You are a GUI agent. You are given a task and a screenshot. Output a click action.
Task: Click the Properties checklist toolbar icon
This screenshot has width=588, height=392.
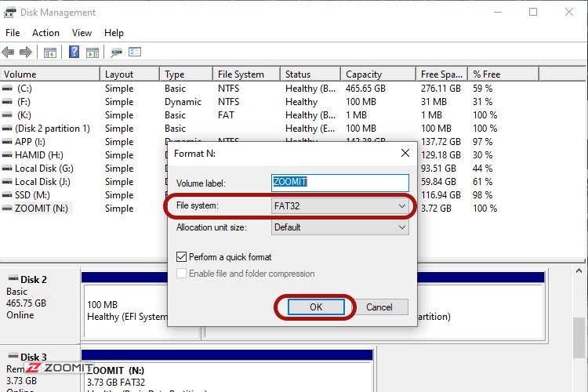(135, 53)
